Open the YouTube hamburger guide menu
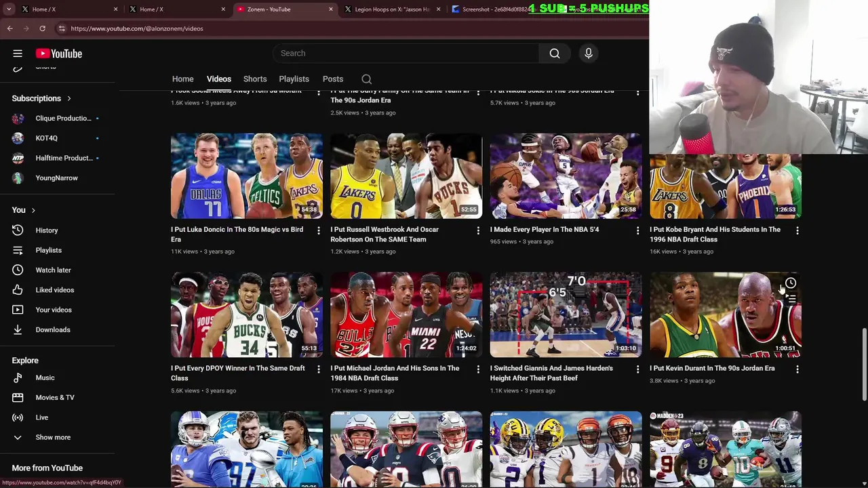The image size is (868, 488). pyautogui.click(x=18, y=54)
